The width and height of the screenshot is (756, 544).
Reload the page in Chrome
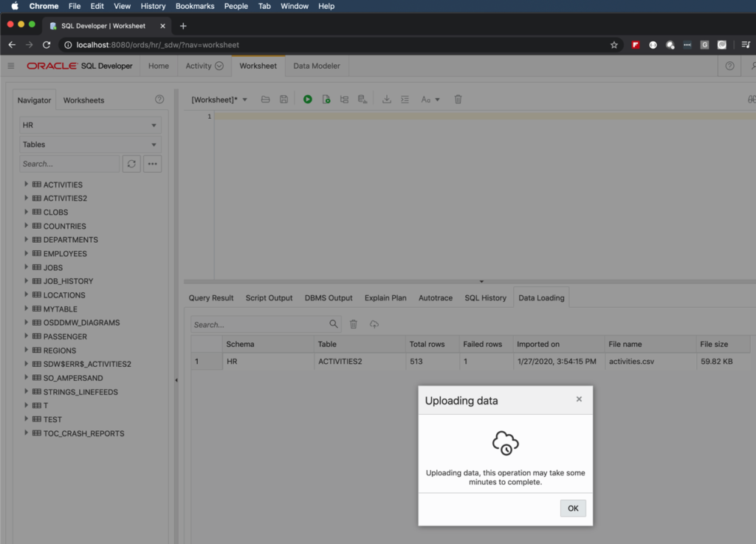[x=47, y=45]
